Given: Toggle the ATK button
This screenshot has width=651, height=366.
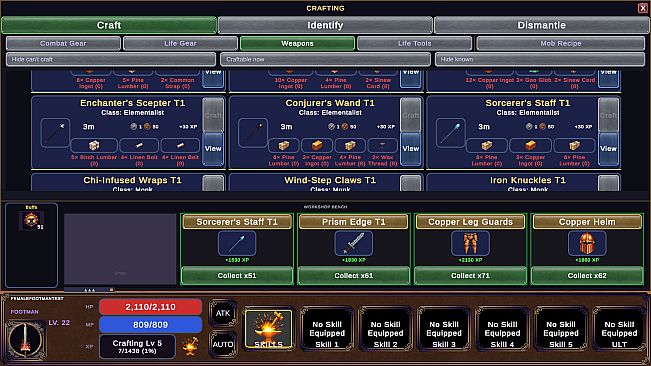Looking at the screenshot, I should click(223, 313).
